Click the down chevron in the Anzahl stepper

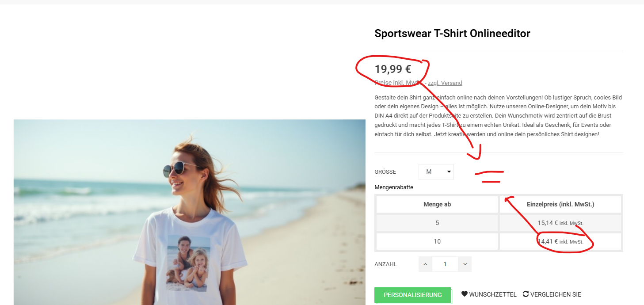tap(465, 264)
